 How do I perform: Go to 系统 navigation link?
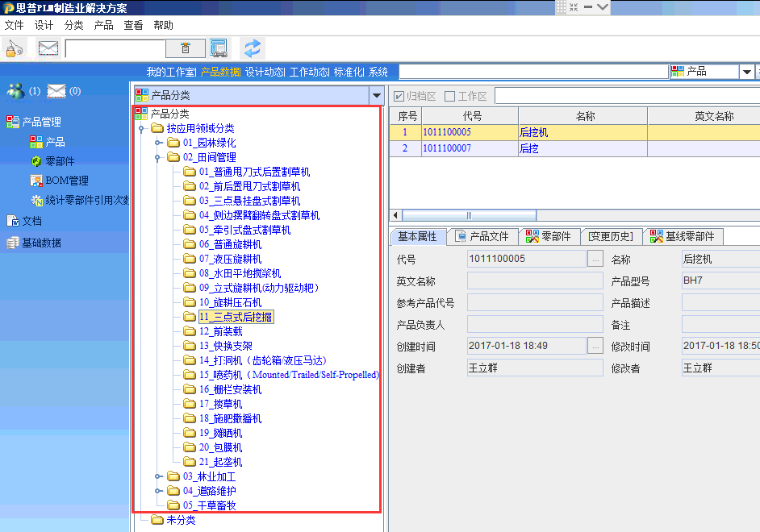[378, 72]
